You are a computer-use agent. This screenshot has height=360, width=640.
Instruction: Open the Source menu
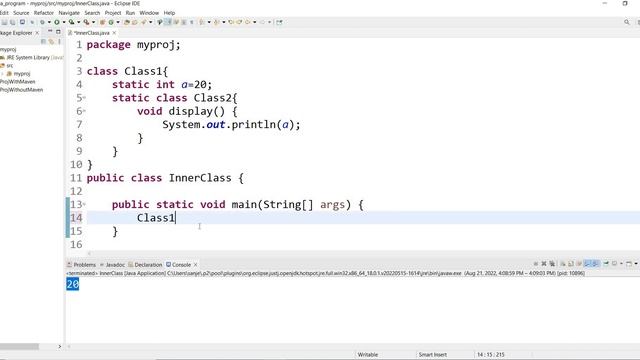(21, 13)
